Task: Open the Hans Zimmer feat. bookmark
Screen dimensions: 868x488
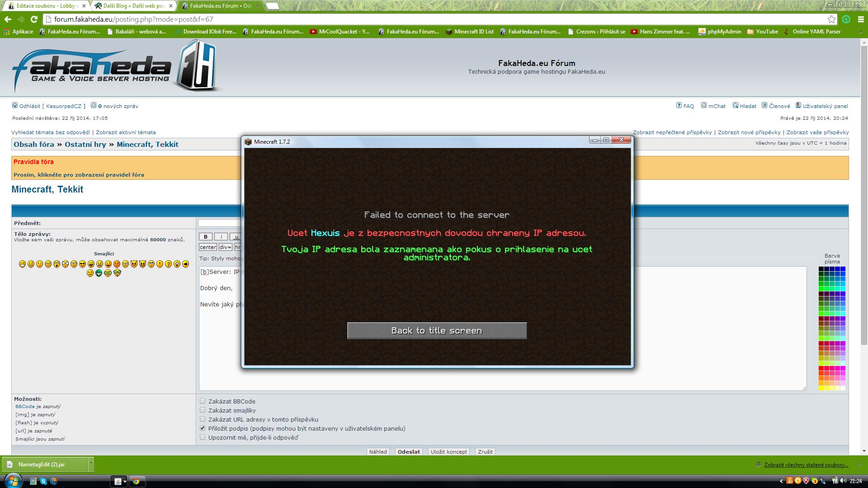Action: pos(660,32)
